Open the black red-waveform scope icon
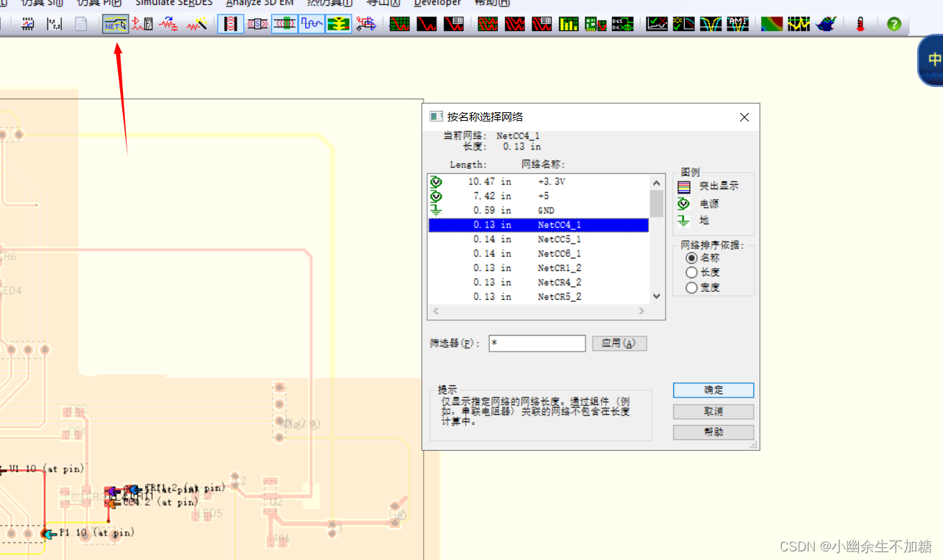This screenshot has height=560, width=943. click(427, 24)
